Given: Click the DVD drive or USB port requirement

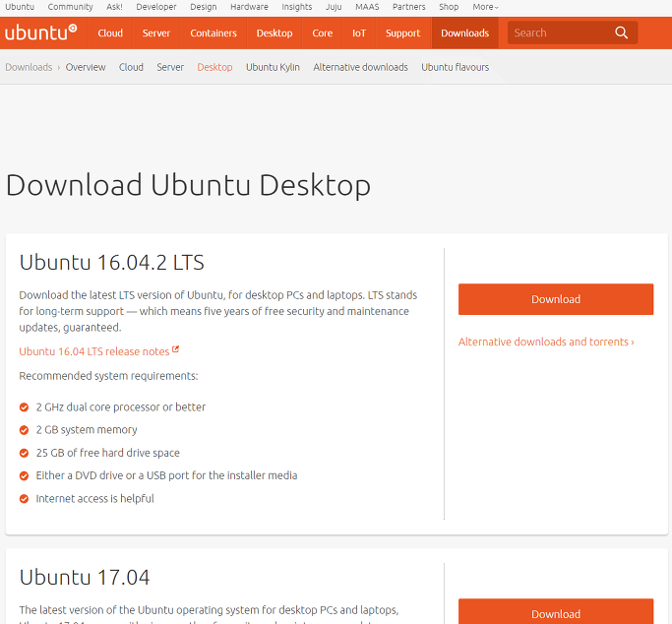Looking at the screenshot, I should point(166,475).
